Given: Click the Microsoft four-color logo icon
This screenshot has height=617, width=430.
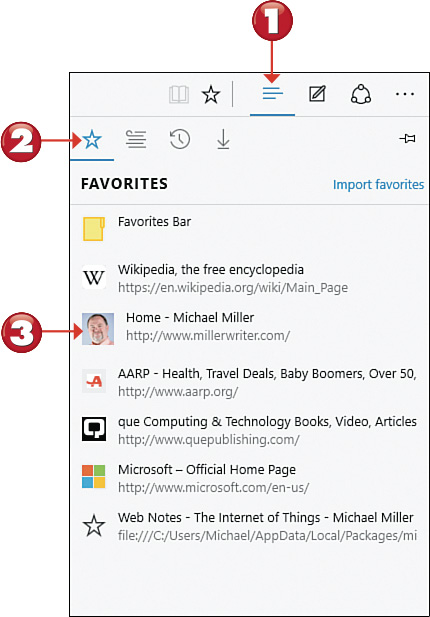Looking at the screenshot, I should pos(94,477).
